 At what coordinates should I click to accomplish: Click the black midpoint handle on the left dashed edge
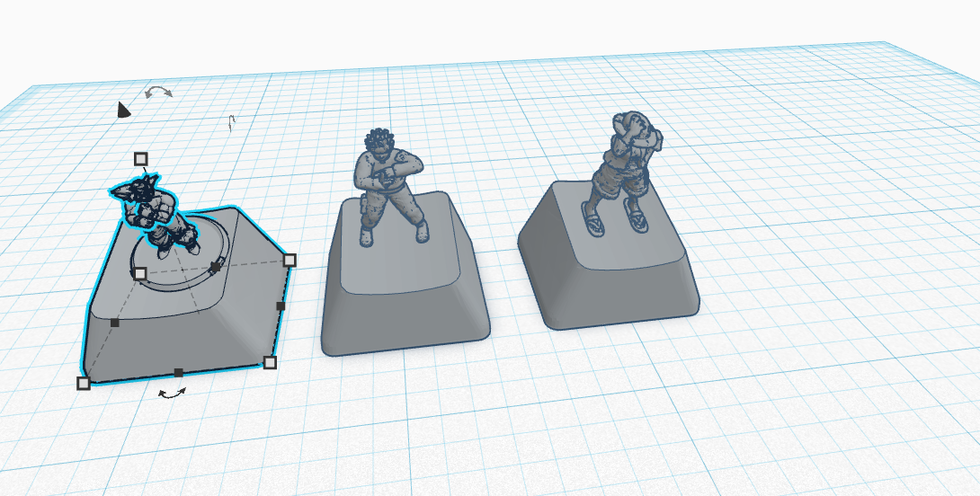pos(114,323)
